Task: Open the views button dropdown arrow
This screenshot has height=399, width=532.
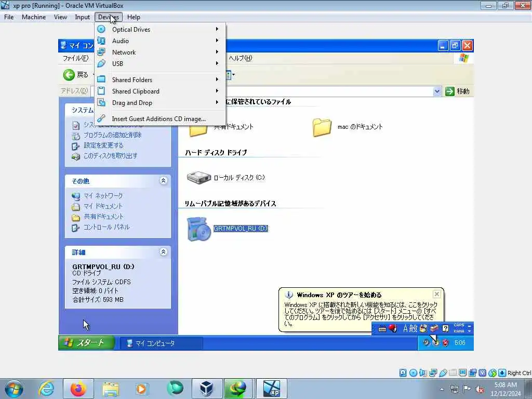Action: click(233, 75)
